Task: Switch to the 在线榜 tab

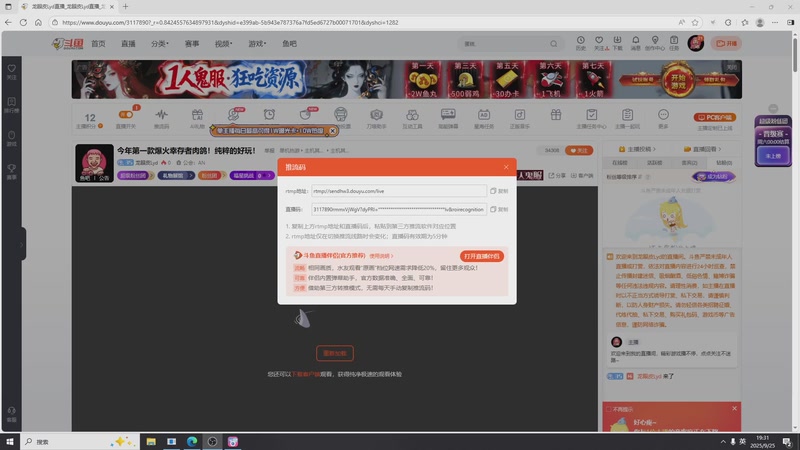Action: coord(619,163)
